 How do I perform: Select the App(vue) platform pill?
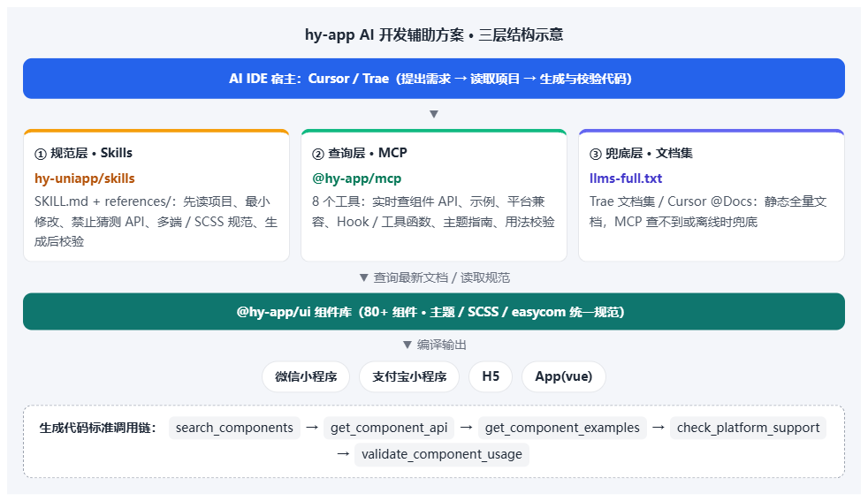tap(564, 376)
